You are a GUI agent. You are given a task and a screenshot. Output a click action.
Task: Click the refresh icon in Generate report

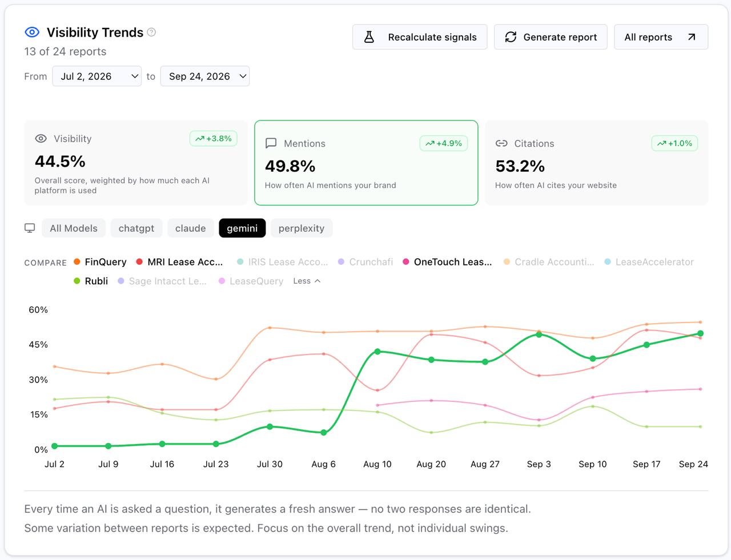pos(511,37)
